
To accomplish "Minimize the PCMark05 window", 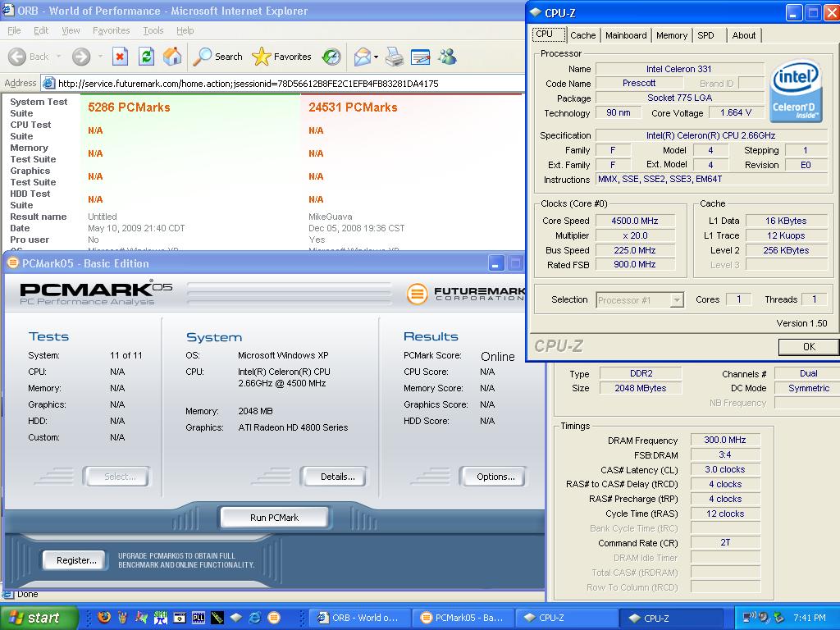I will point(496,263).
